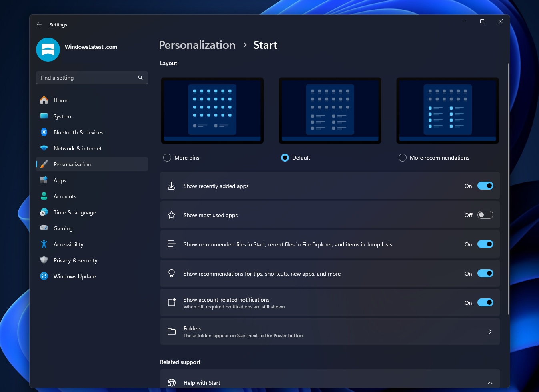Click the WindowsLatest .com account name
This screenshot has height=392, width=539.
pyautogui.click(x=91, y=47)
